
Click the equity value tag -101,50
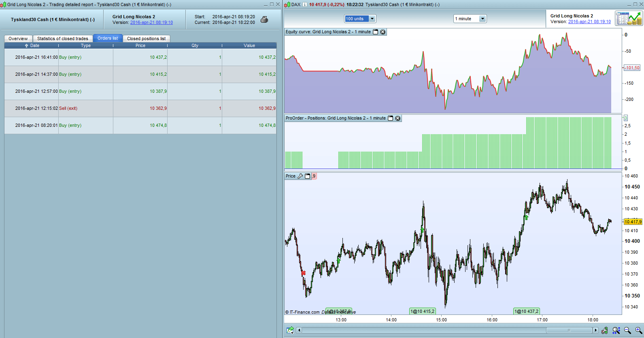click(632, 68)
